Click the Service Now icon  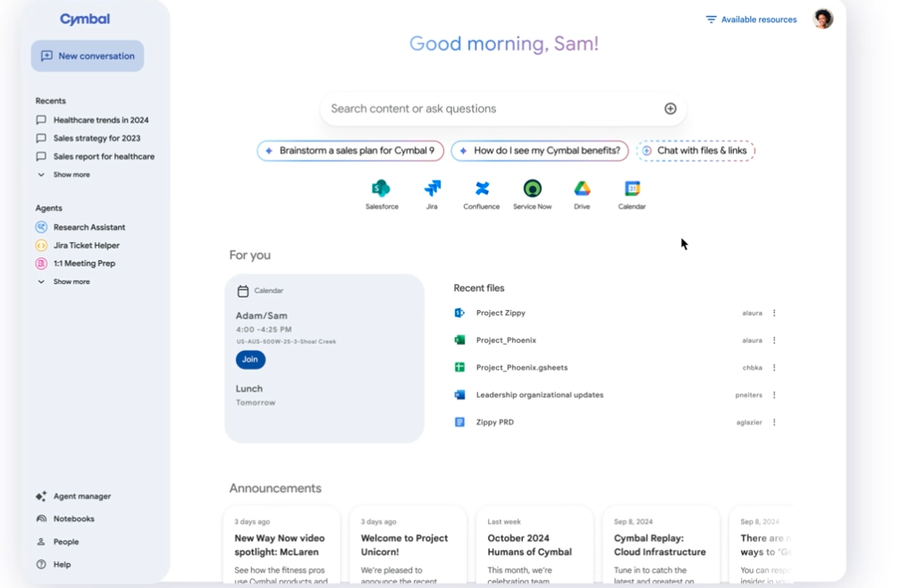532,189
